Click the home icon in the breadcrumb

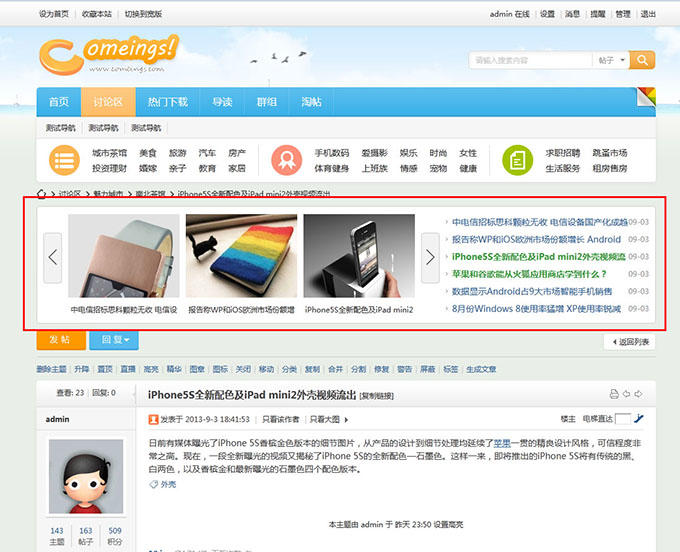[x=41, y=194]
